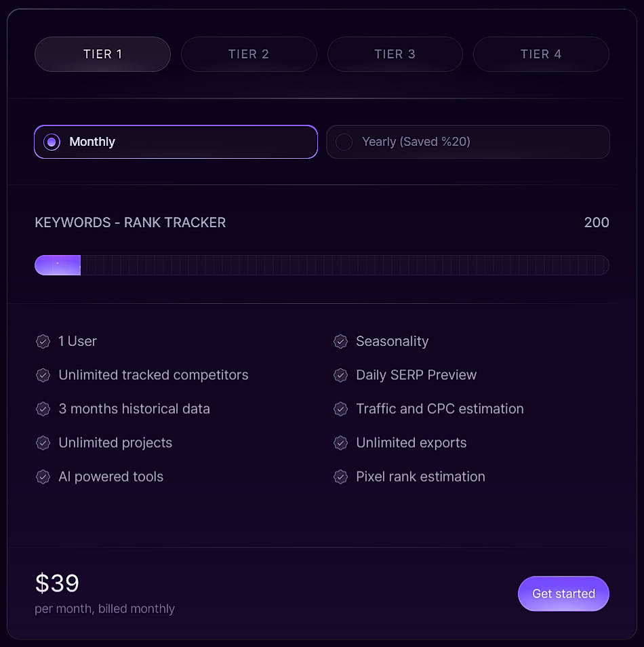Viewport: 644px width, 647px height.
Task: Click the checkmark icon beside Unlimited exports
Action: pos(340,443)
